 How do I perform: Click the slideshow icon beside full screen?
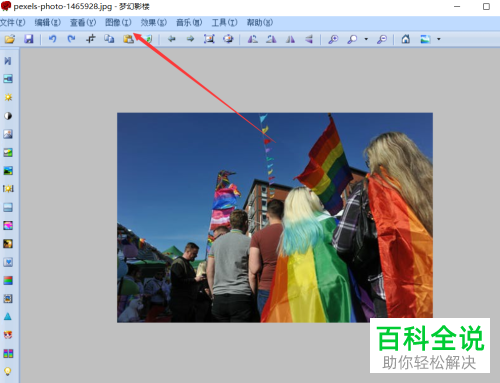point(228,39)
